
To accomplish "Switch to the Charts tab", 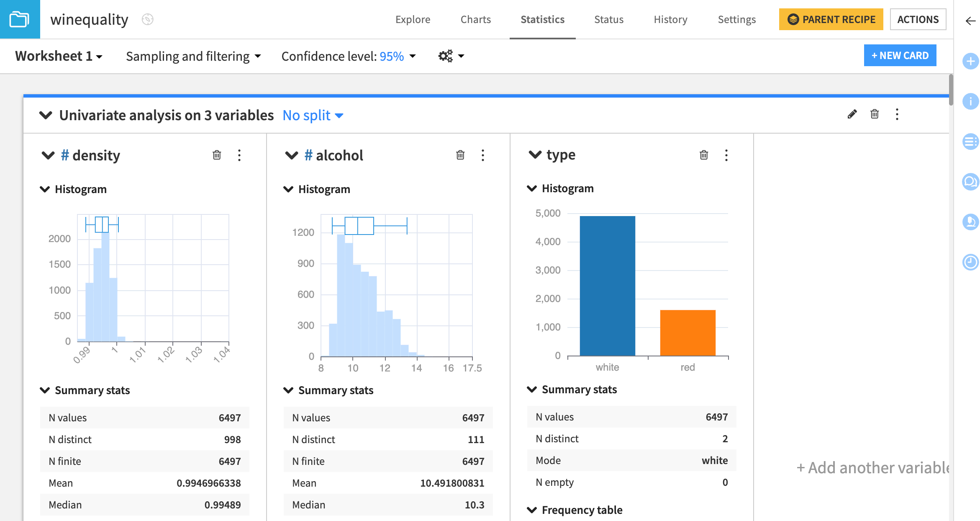I will [475, 19].
